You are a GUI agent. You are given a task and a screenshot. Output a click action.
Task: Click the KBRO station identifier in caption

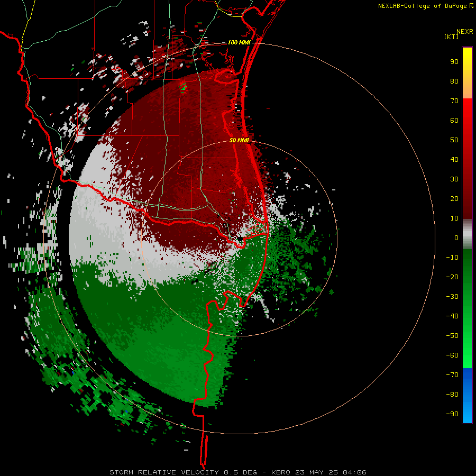click(x=282, y=472)
